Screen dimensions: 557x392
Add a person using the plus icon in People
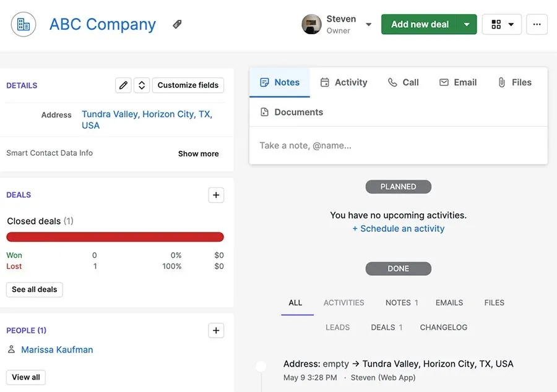pyautogui.click(x=216, y=330)
